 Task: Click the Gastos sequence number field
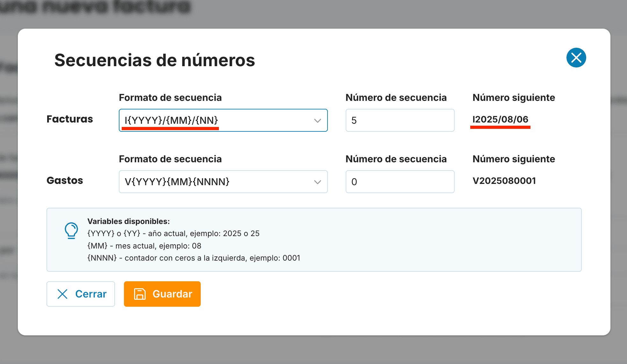pos(400,182)
